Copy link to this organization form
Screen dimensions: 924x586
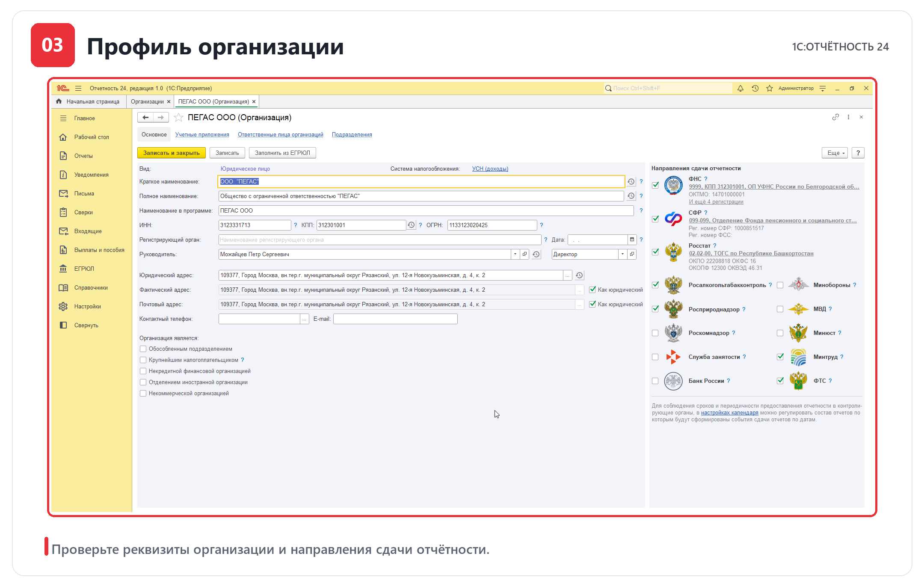point(835,117)
